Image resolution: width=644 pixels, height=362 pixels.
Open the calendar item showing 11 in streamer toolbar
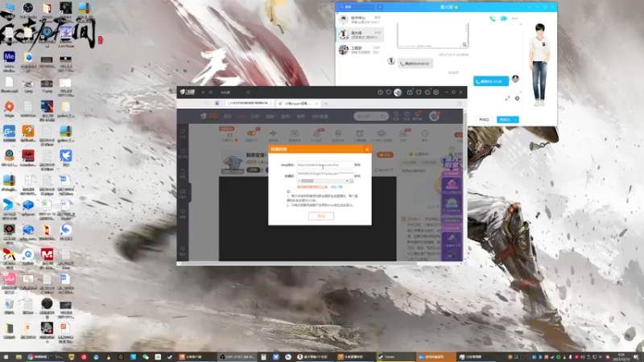[x=229, y=134]
